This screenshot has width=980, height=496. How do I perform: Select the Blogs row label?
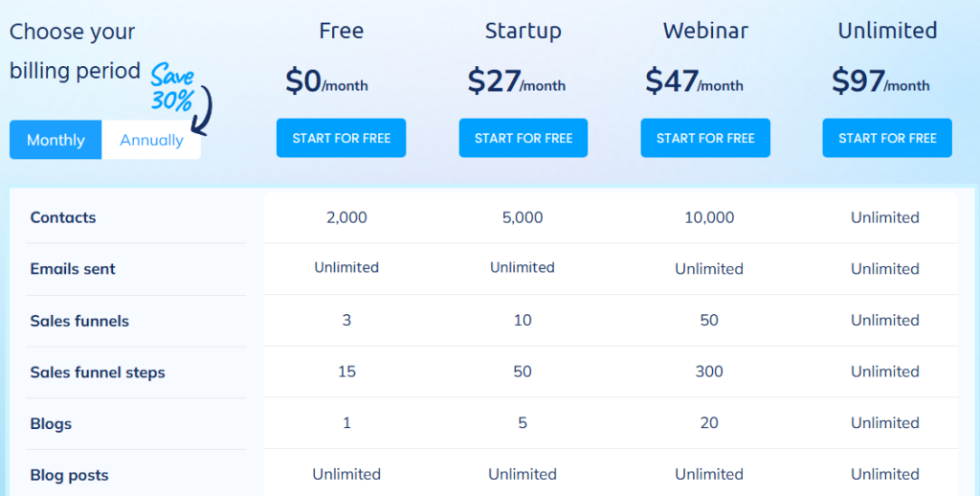pyautogui.click(x=51, y=424)
